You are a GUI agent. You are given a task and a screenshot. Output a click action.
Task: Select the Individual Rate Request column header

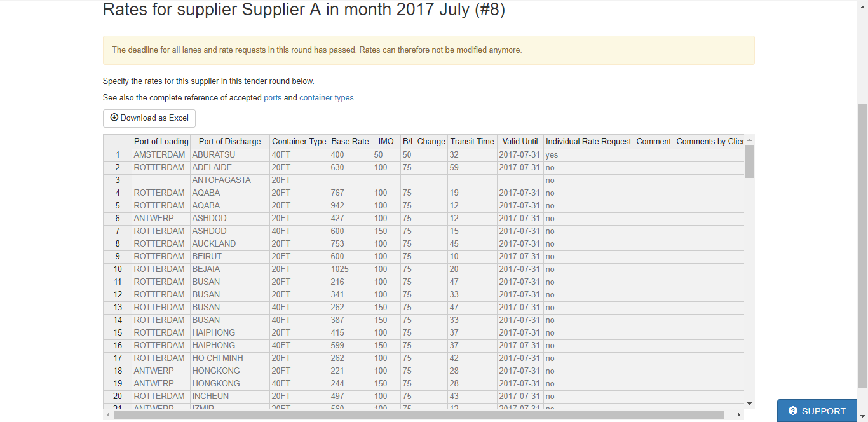tap(588, 141)
